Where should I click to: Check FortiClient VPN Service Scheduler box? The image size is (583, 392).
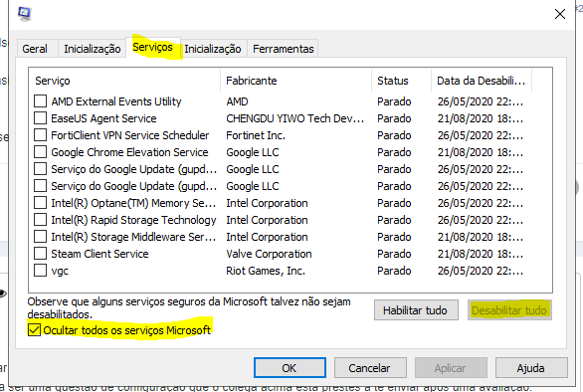(40, 135)
